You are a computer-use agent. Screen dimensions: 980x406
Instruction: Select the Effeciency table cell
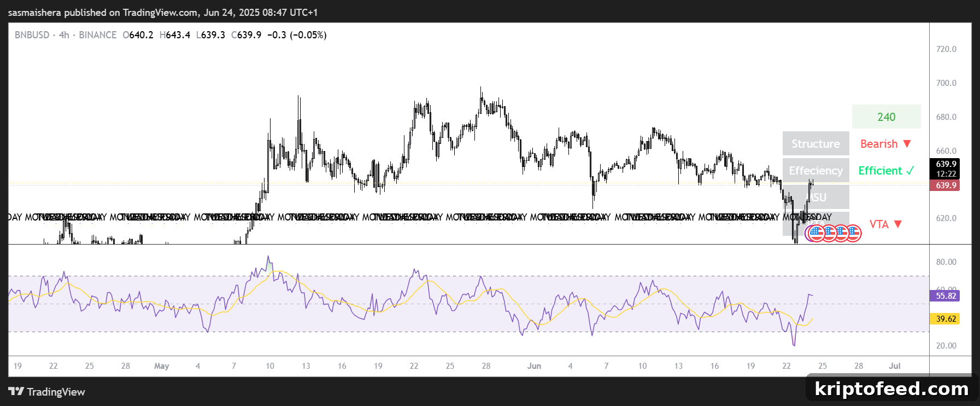(815, 170)
